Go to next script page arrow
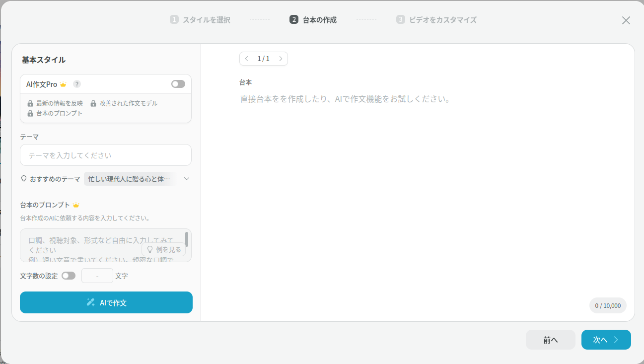The height and width of the screenshot is (364, 644). pos(281,59)
